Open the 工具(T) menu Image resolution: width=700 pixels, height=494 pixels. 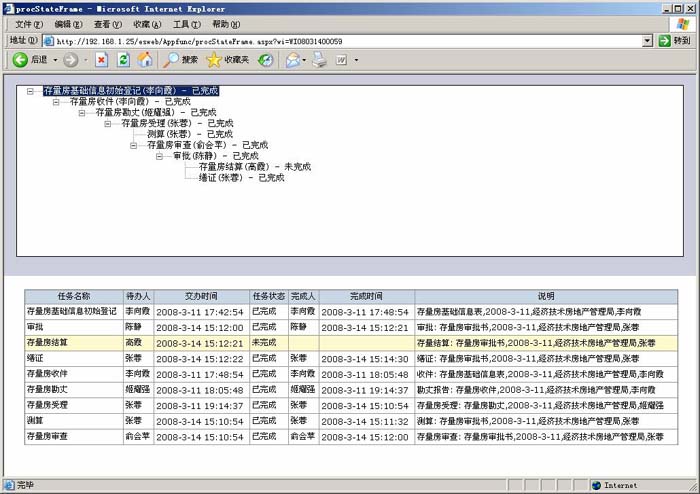coord(186,24)
